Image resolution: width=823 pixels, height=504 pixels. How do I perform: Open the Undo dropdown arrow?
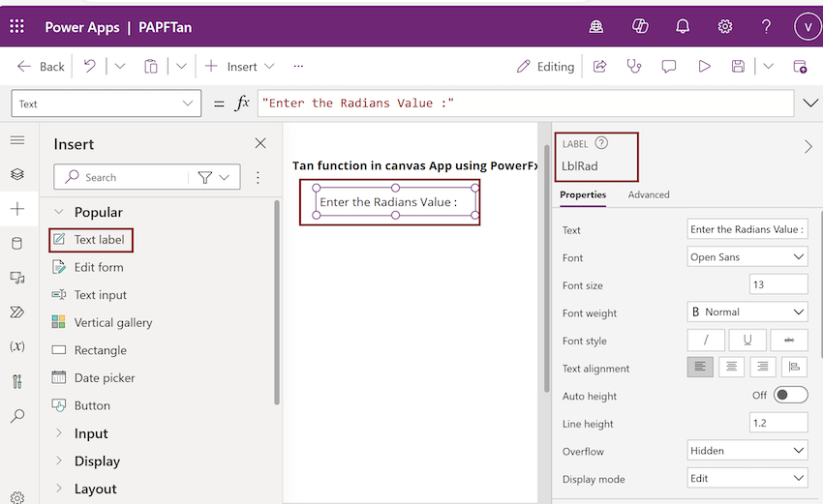120,67
